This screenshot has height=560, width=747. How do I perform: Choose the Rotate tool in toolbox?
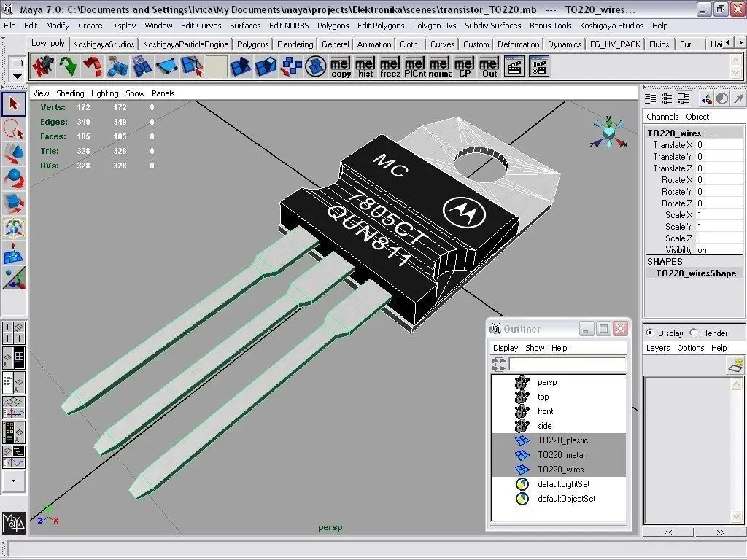pos(14,179)
